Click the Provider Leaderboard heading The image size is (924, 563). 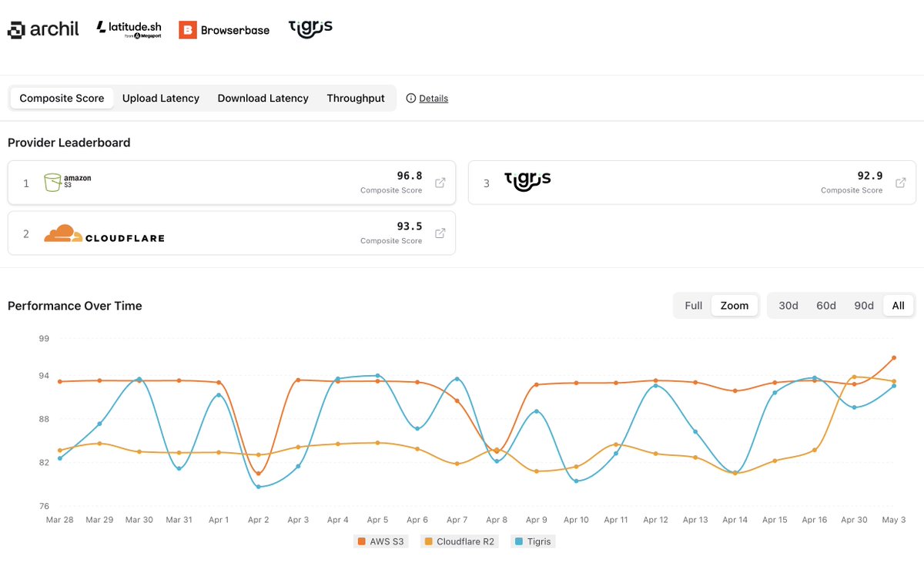coord(69,142)
